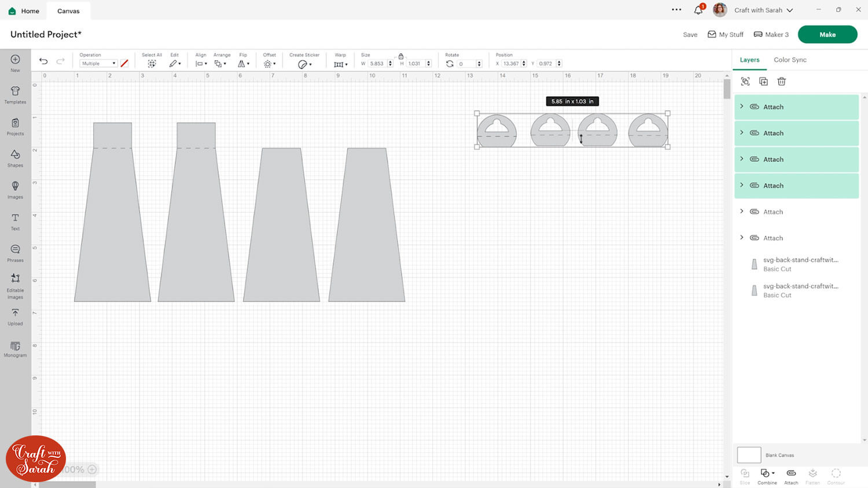Open the Monogram tool
This screenshot has height=488, width=868.
(x=15, y=349)
